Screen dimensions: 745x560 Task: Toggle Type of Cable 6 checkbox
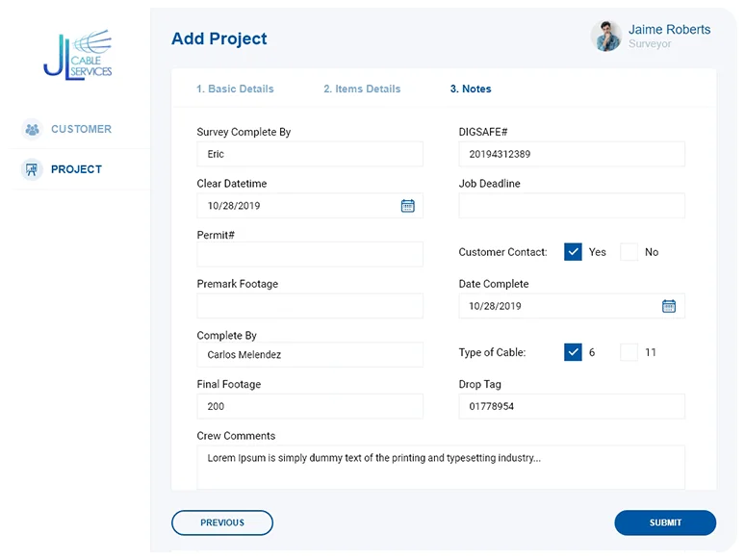[574, 352]
